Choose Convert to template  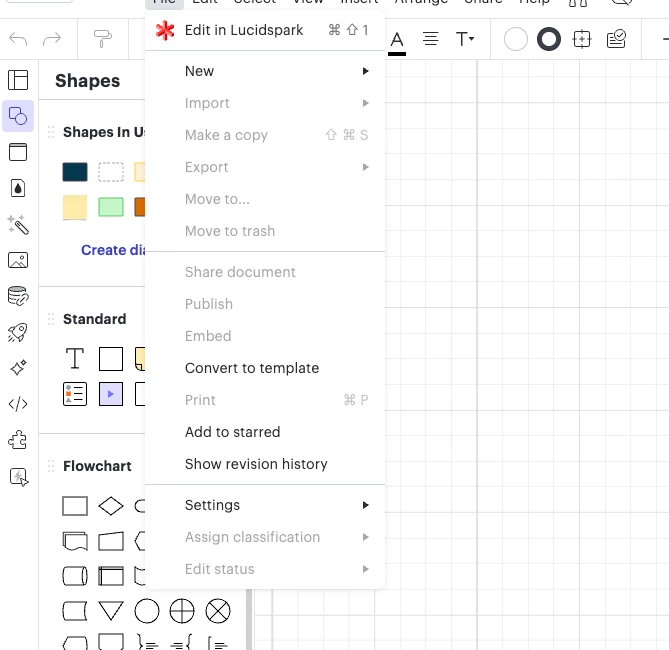pyautogui.click(x=265, y=368)
